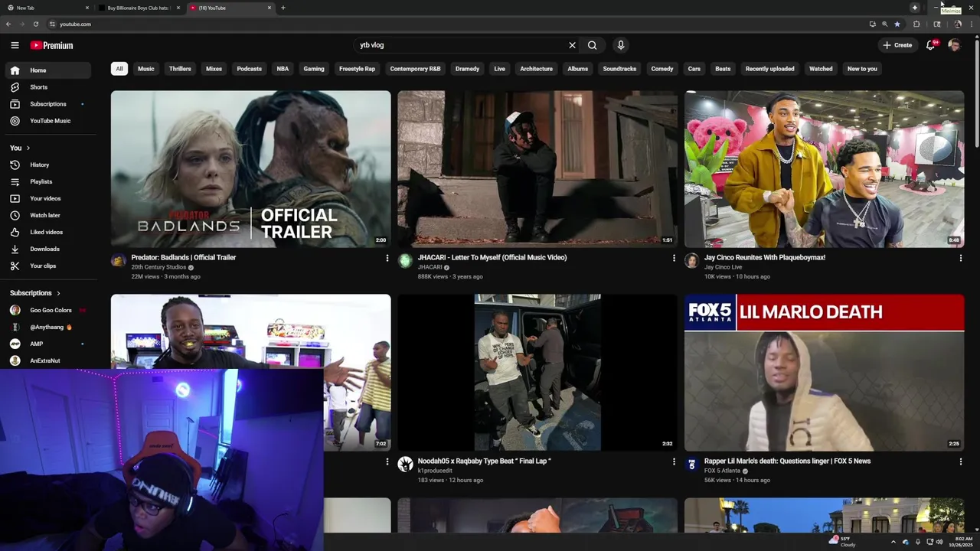Open the taskbar weather widget
Image resolution: width=980 pixels, height=551 pixels.
click(x=842, y=542)
